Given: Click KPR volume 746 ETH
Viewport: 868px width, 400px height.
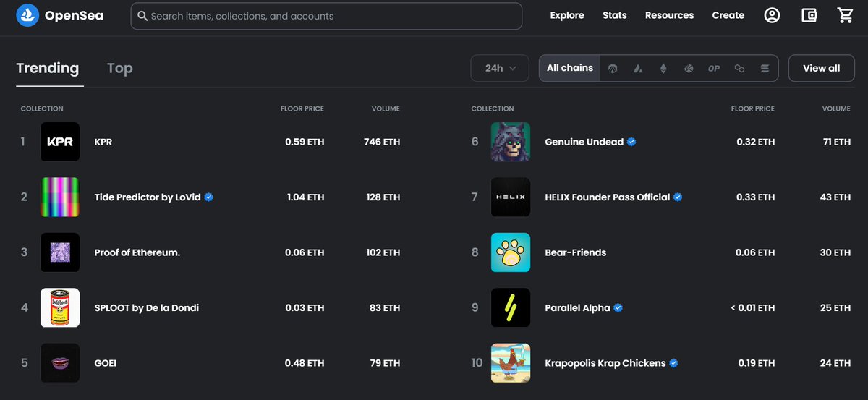Looking at the screenshot, I should point(382,142).
